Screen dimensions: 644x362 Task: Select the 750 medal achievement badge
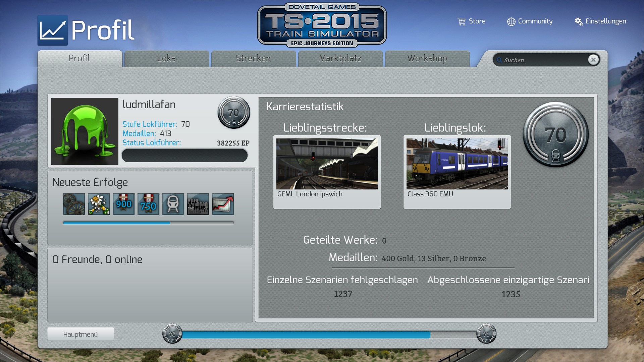point(148,204)
